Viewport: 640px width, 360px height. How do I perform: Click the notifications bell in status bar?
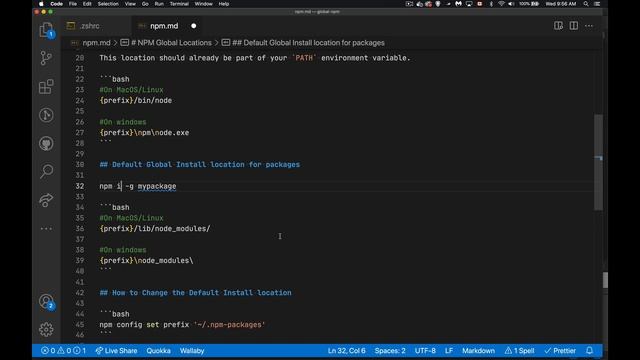pyautogui.click(x=589, y=351)
